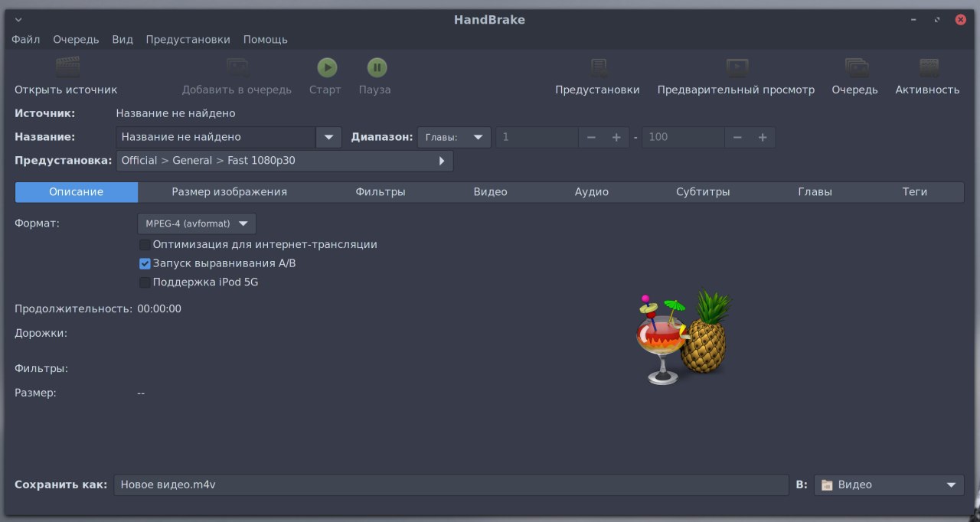Viewport: 980px width, 522px height.
Task: Switch to the Теги tab
Action: (x=915, y=192)
